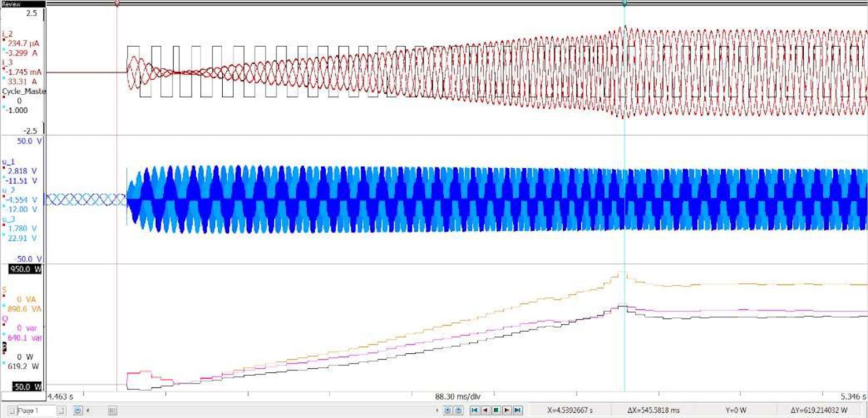The width and height of the screenshot is (868, 418).
Task: Select the green stop icon in playback controls
Action: [x=495, y=410]
